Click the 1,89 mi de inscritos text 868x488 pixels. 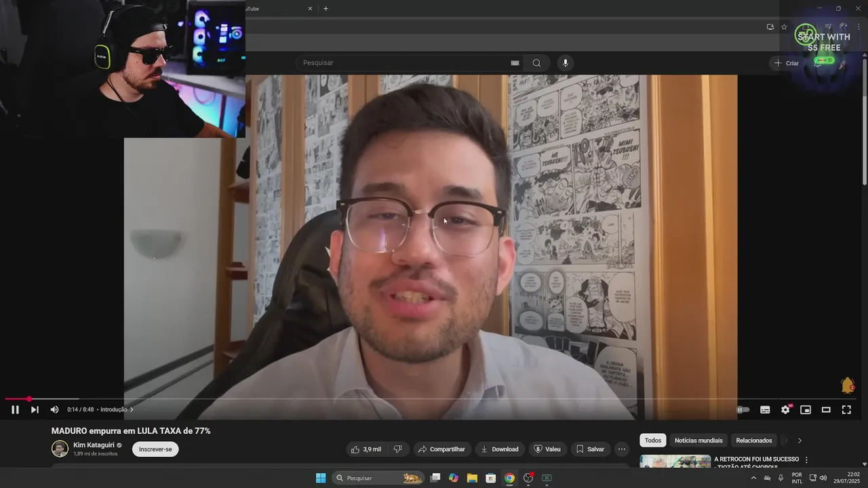[x=96, y=454]
